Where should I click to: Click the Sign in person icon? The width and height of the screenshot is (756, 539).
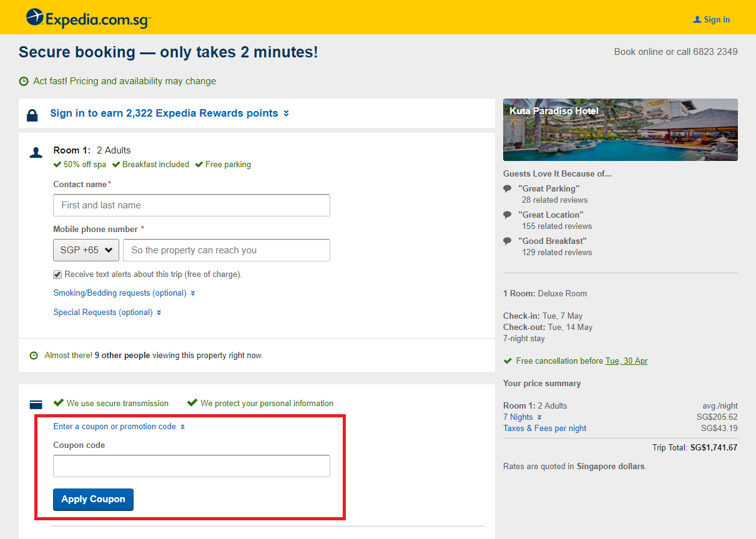click(697, 20)
